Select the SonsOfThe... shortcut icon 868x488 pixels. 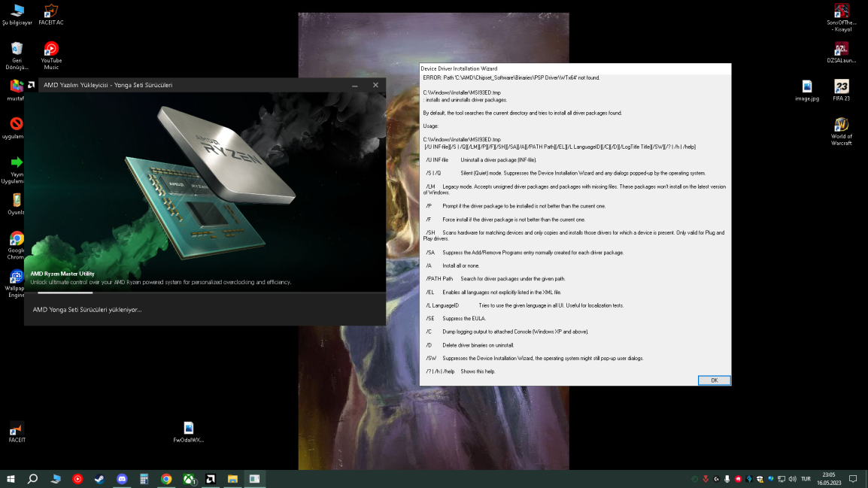click(x=842, y=18)
